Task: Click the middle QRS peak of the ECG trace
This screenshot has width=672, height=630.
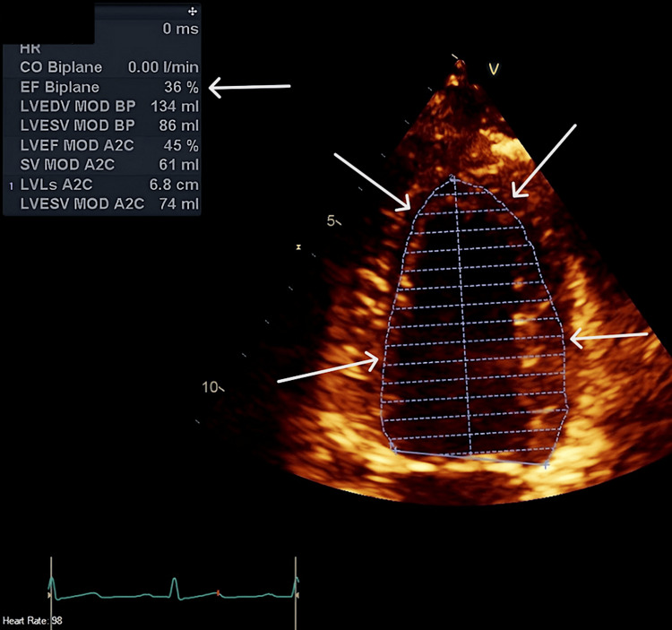Action: tap(174, 585)
